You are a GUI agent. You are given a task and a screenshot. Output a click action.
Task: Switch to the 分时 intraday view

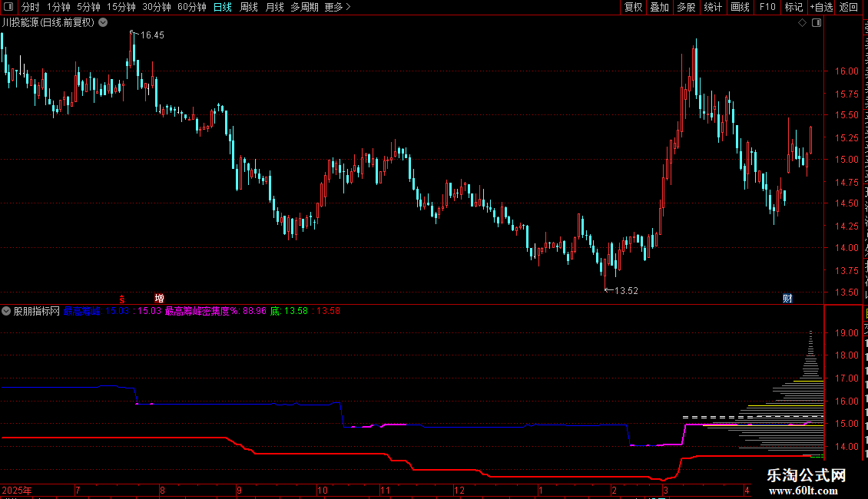pos(31,7)
